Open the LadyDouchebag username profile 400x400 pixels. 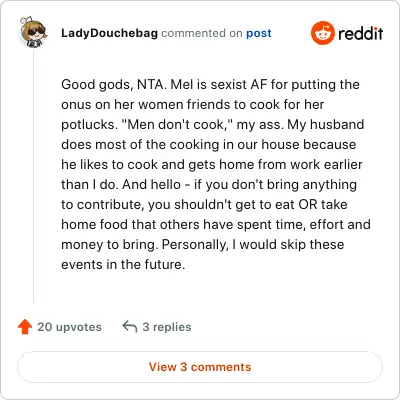pyautogui.click(x=109, y=33)
